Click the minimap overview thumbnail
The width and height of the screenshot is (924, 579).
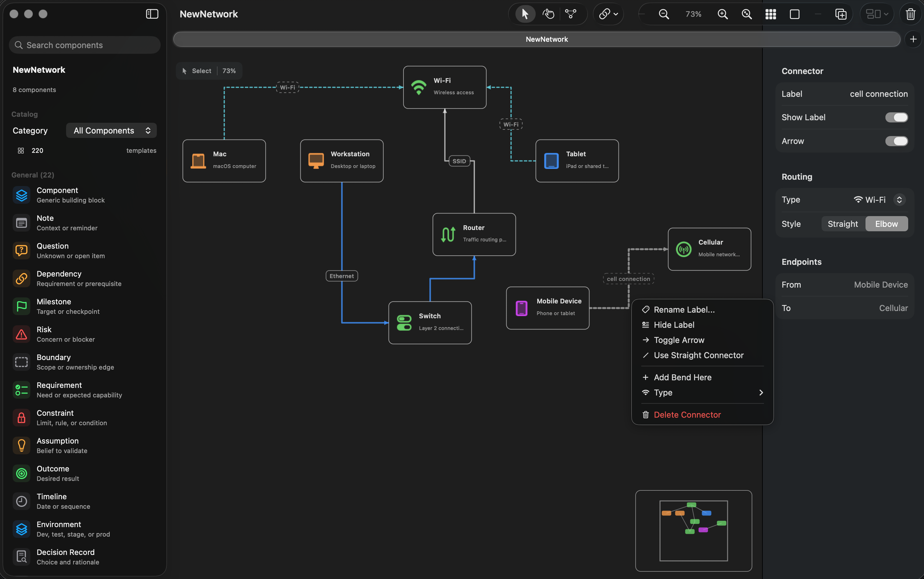tap(693, 531)
